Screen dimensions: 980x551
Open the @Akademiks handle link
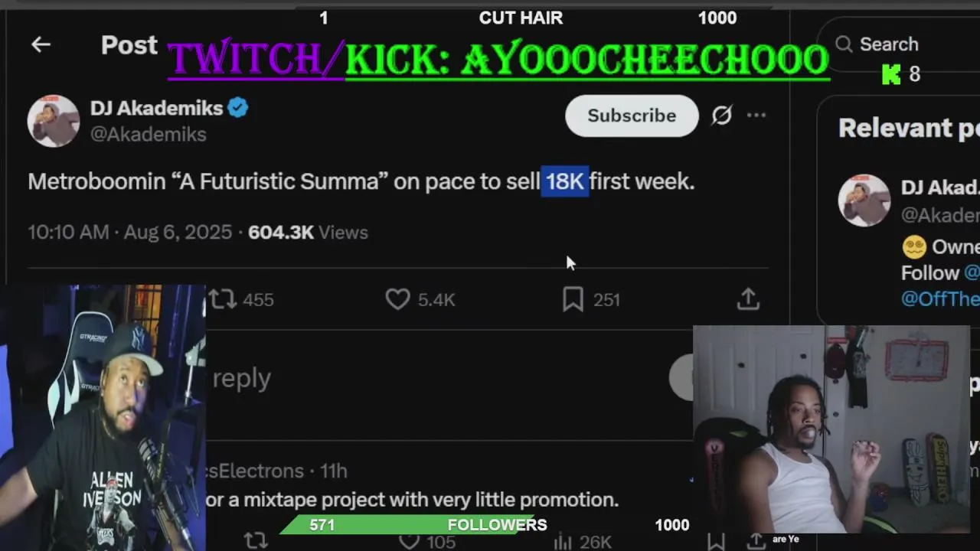click(149, 134)
